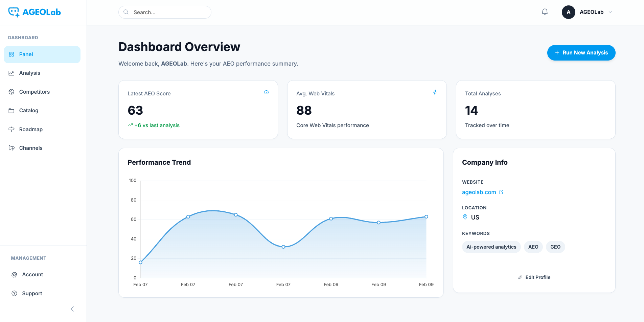Image resolution: width=644 pixels, height=322 pixels.
Task: Click the lowest data point on the trend chart
Action: pyautogui.click(x=141, y=262)
